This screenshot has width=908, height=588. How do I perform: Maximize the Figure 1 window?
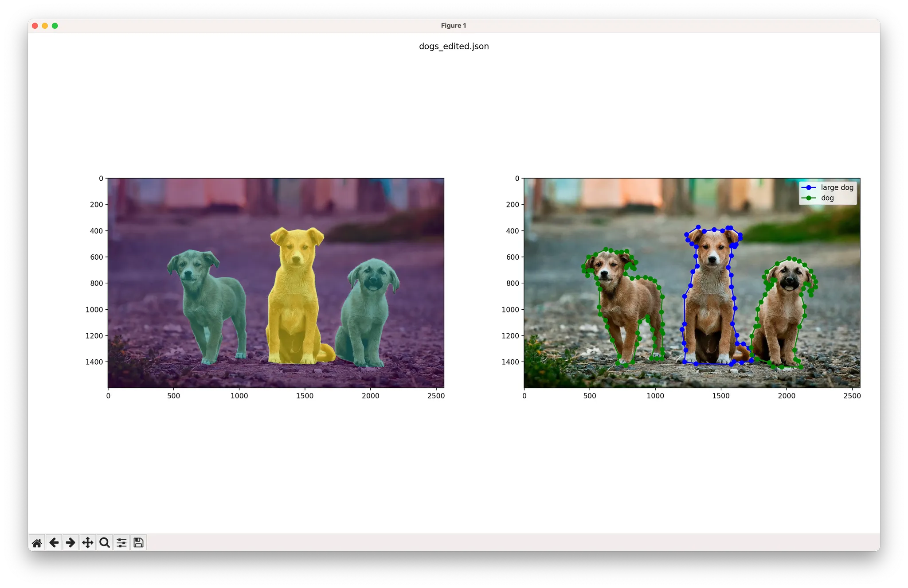[55, 26]
